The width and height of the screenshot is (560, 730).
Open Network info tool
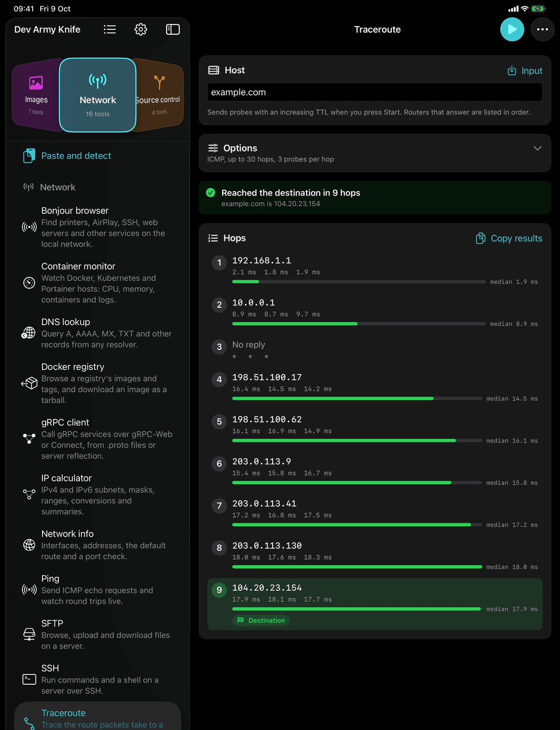click(98, 545)
